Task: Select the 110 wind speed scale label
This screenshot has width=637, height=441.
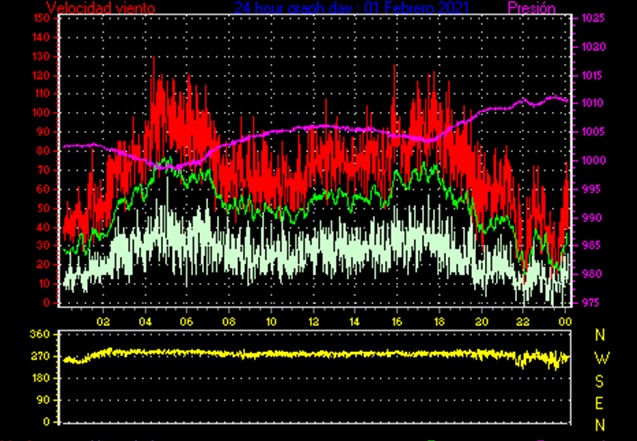Action: (x=40, y=94)
